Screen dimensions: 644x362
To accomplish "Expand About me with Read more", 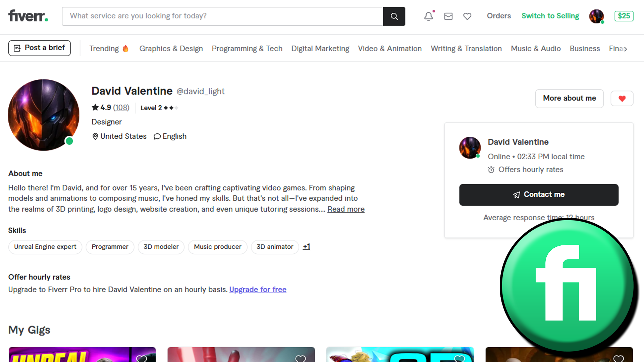I will (346, 209).
